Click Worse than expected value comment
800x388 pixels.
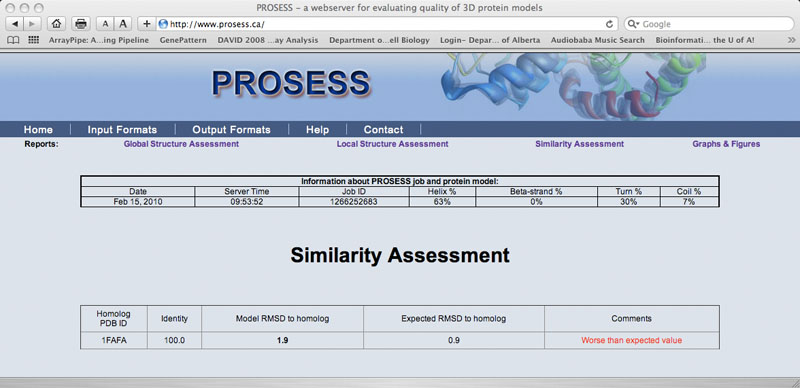coord(632,341)
